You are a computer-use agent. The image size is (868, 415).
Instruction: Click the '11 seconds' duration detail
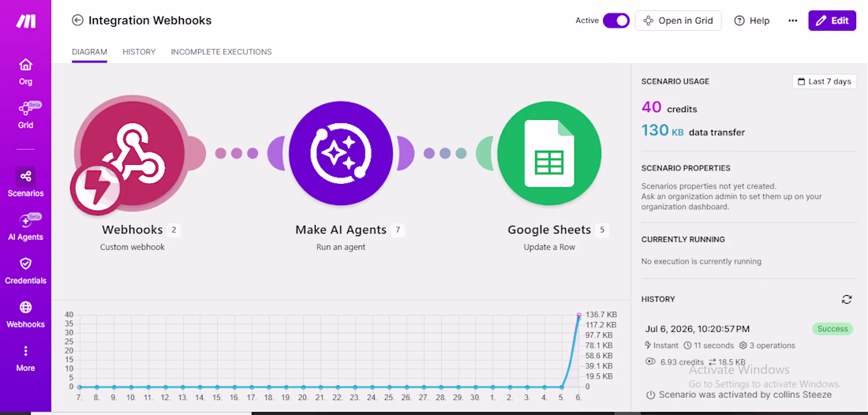709,346
